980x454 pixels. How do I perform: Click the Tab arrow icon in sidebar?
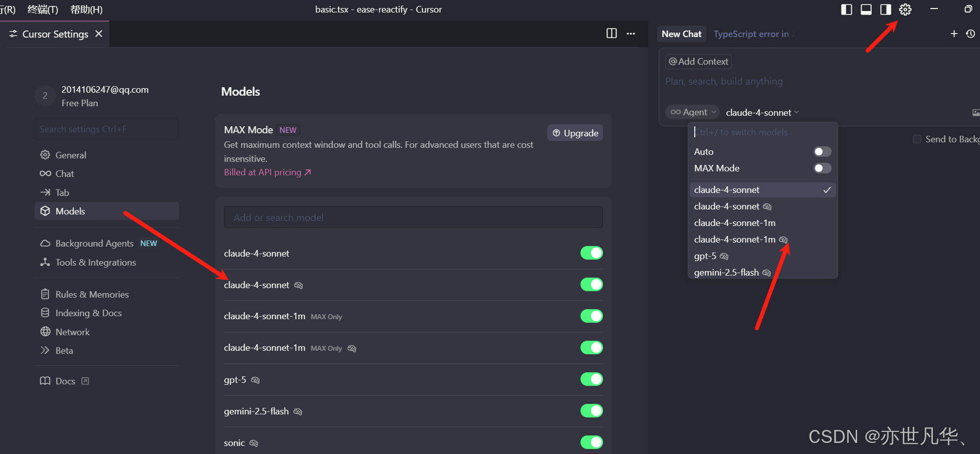pyautogui.click(x=45, y=192)
